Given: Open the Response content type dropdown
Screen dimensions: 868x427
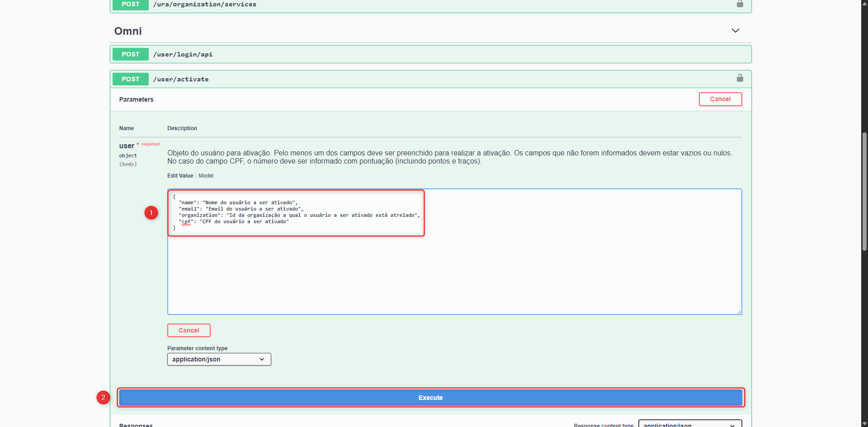Looking at the screenshot, I should click(x=689, y=425).
